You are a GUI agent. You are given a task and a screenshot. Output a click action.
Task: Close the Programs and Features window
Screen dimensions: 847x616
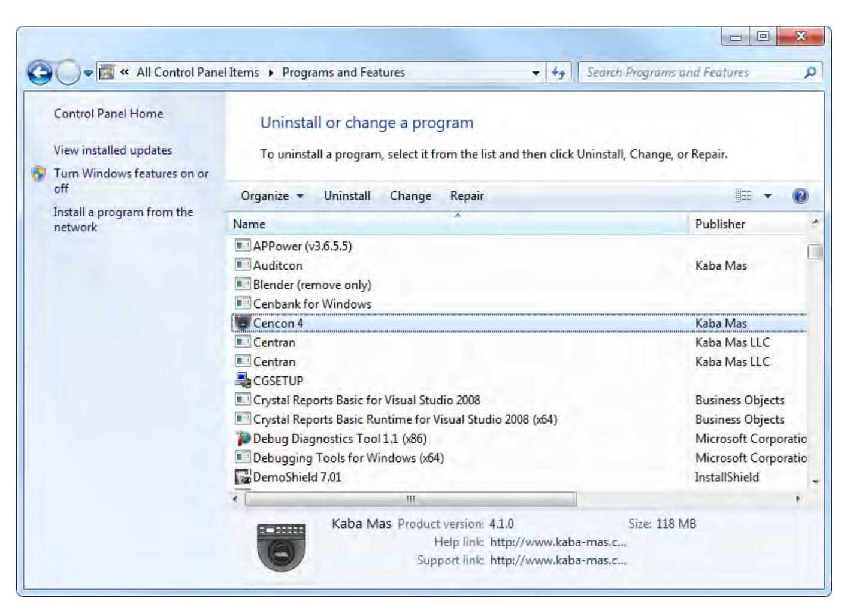click(800, 37)
